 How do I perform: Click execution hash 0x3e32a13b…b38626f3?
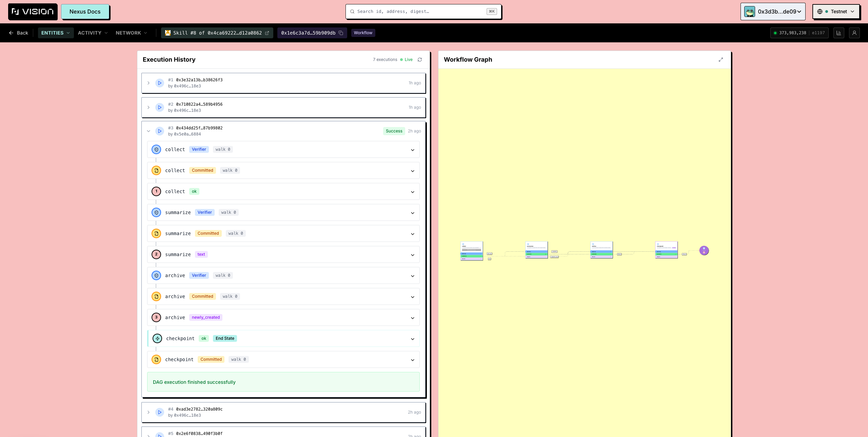(199, 80)
